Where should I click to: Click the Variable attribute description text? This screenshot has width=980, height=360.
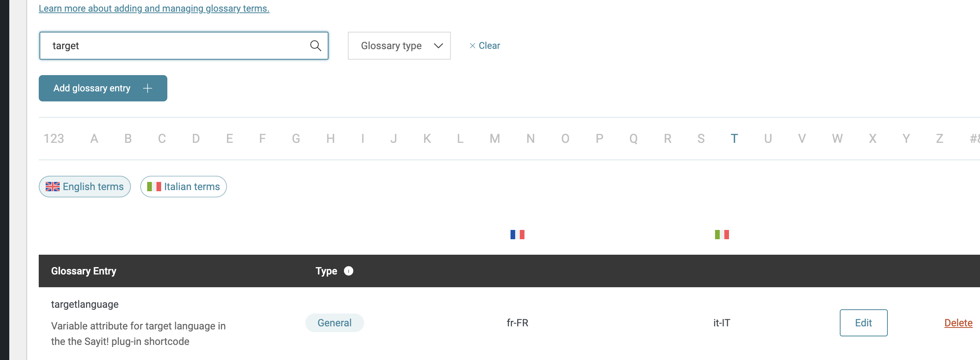point(138,334)
